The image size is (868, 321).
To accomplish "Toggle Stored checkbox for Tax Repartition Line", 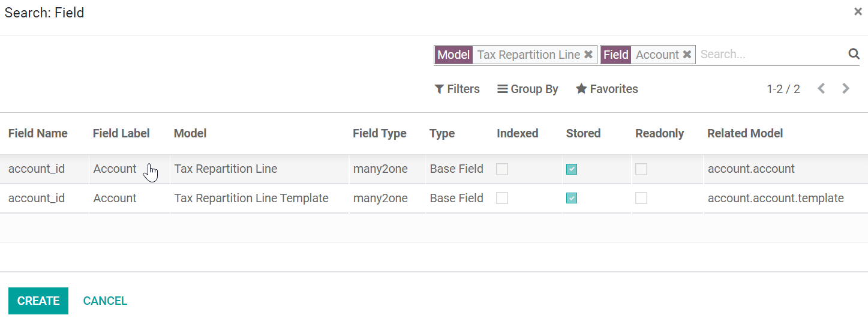I will coord(572,169).
